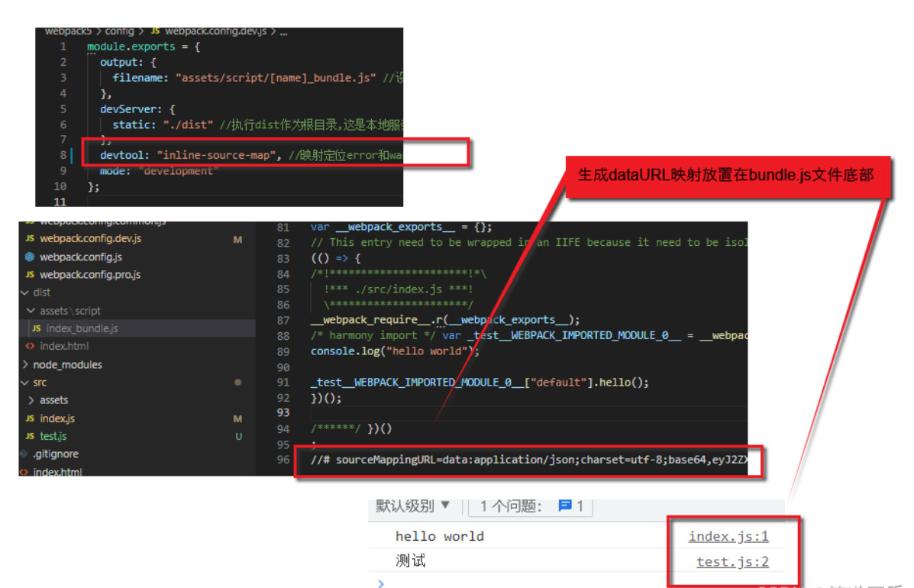The height and width of the screenshot is (588, 914).
Task: Select webpack.config.dev.js in the file explorer
Action: pos(90,238)
